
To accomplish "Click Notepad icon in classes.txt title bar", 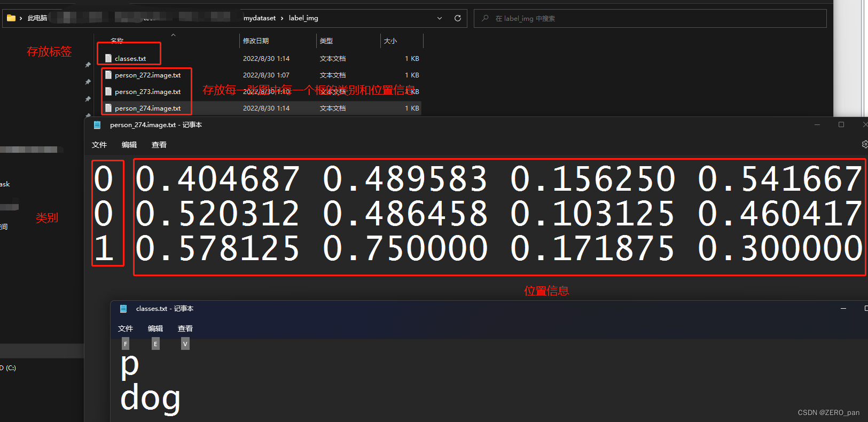I will 123,309.
